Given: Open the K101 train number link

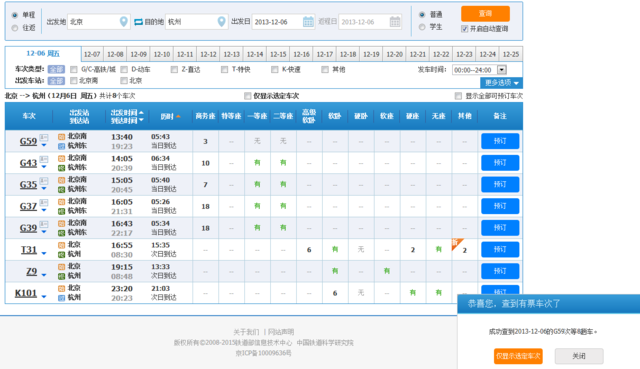Looking at the screenshot, I should pos(26,293).
